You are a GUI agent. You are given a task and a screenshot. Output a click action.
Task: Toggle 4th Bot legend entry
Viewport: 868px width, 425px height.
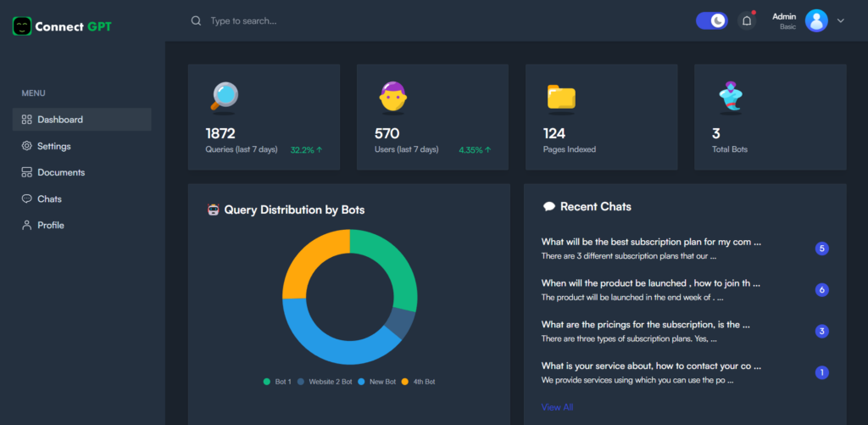tap(418, 382)
